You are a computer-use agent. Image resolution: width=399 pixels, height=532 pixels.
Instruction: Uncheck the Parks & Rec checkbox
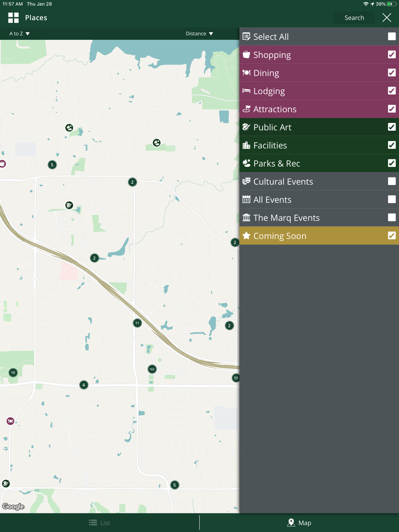(392, 163)
